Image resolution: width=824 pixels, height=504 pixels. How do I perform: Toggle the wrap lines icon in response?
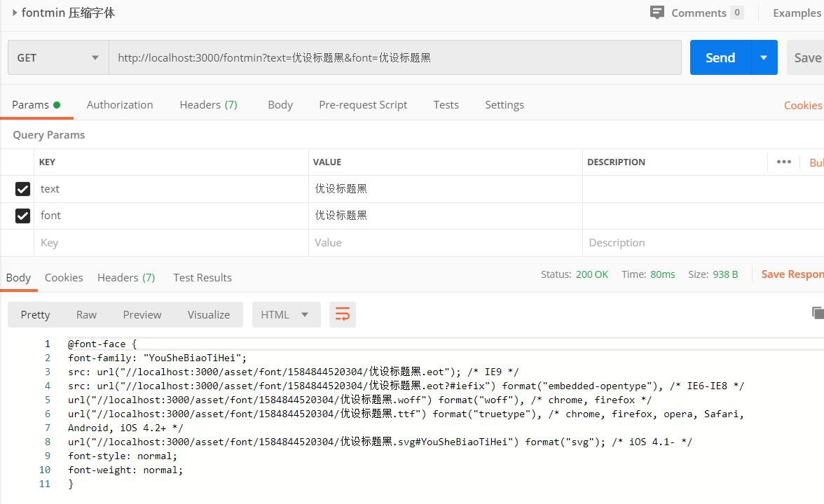tap(343, 314)
